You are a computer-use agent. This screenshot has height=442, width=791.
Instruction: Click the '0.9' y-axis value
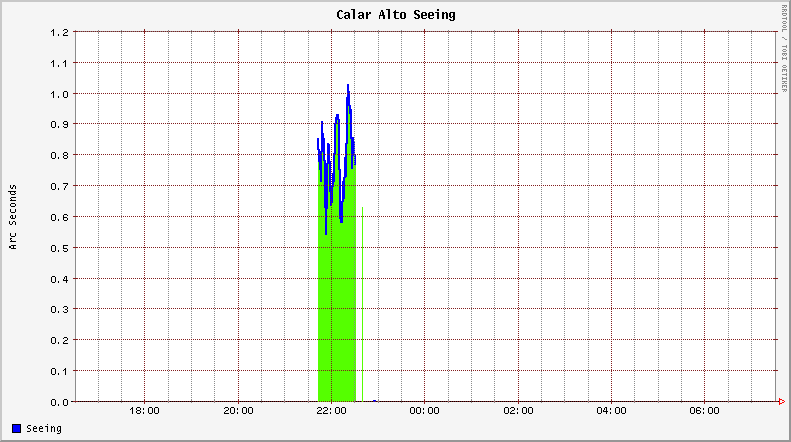pos(59,124)
